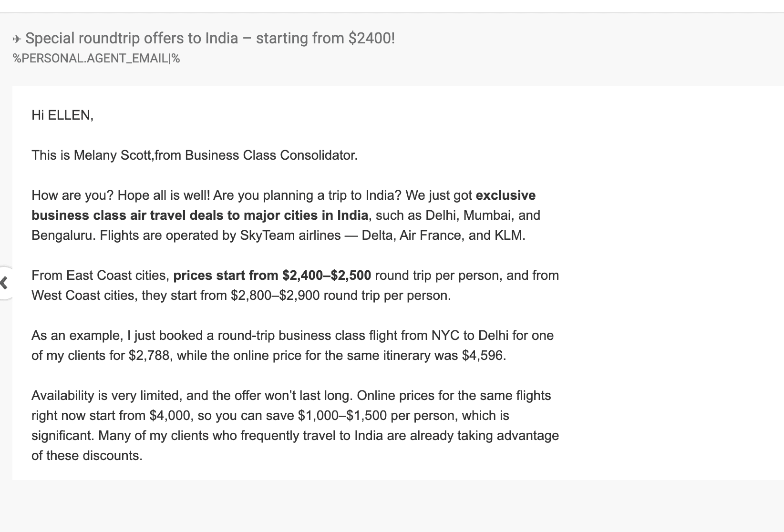Click the name Melany Scott
The width and height of the screenshot is (784, 532).
pyautogui.click(x=112, y=155)
